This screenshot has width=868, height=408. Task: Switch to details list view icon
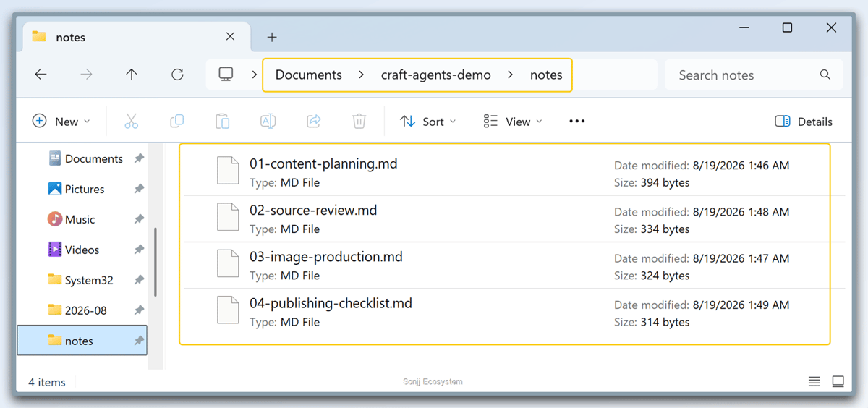(814, 381)
